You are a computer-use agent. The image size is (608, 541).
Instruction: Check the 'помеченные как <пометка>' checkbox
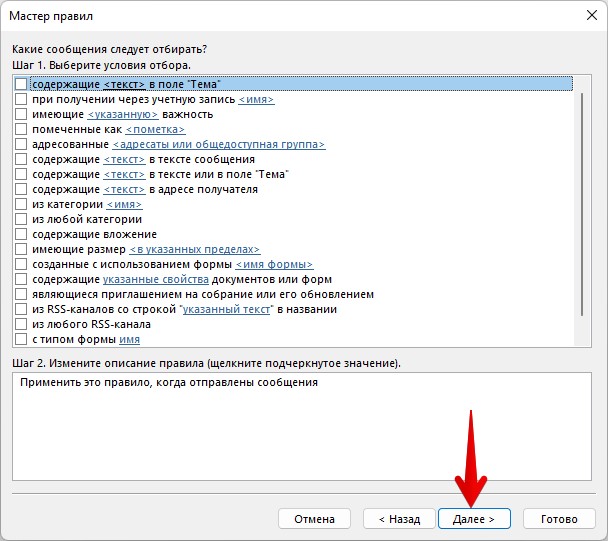click(x=21, y=129)
